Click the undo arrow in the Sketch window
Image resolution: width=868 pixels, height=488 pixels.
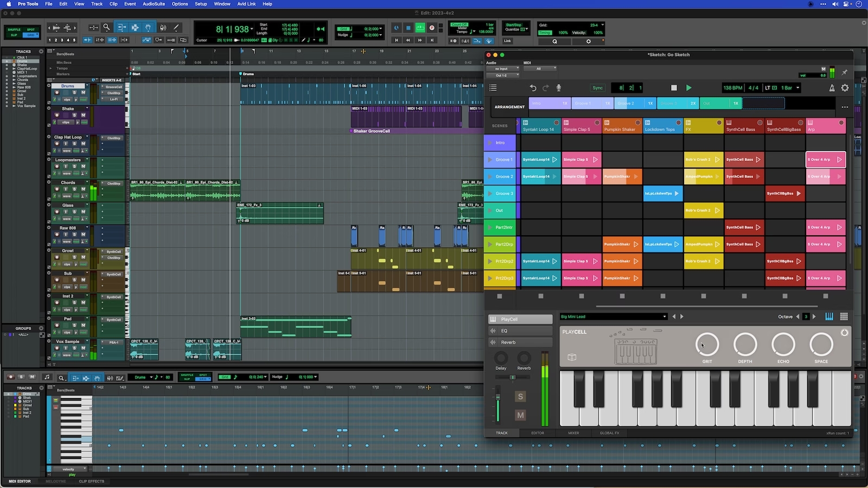[x=533, y=87]
